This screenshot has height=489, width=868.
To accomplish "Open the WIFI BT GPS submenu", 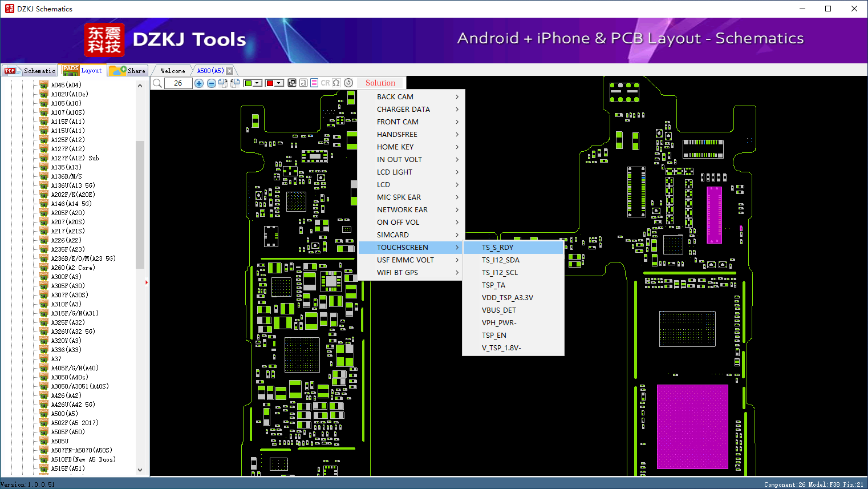I will click(x=411, y=273).
